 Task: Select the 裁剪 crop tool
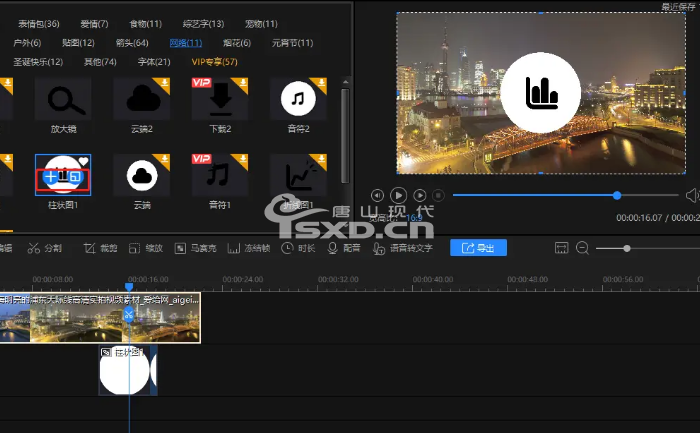click(x=100, y=248)
